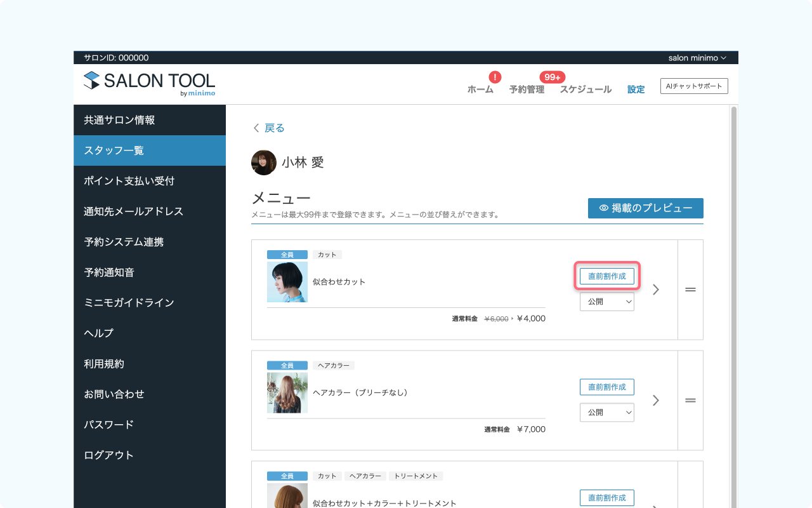812x508 pixels.
Task: Open ミニモガイドライン in sidebar
Action: (150, 303)
